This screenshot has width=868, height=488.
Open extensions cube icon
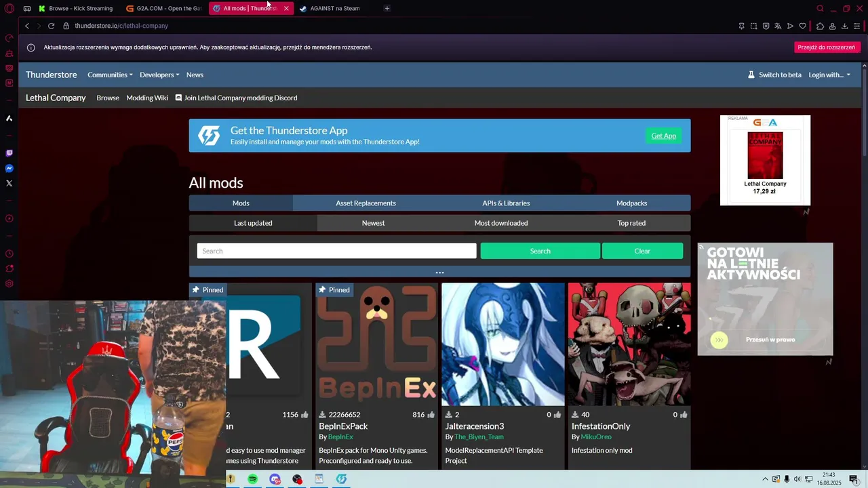pos(820,26)
